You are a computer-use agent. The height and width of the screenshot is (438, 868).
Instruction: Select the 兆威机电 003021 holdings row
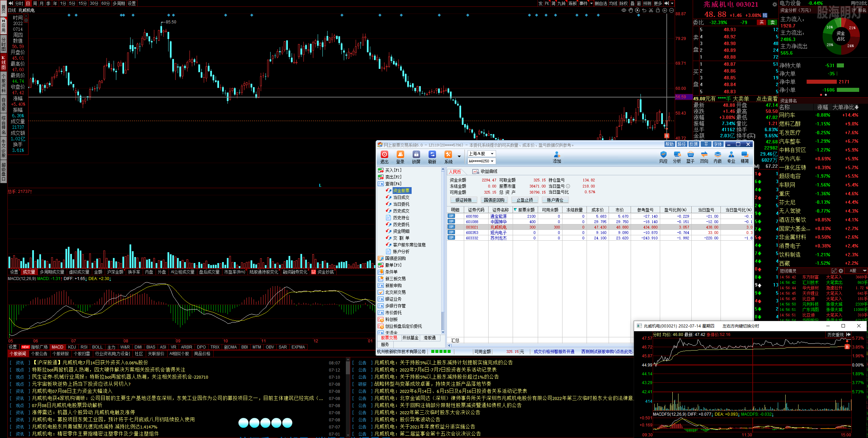click(600, 227)
